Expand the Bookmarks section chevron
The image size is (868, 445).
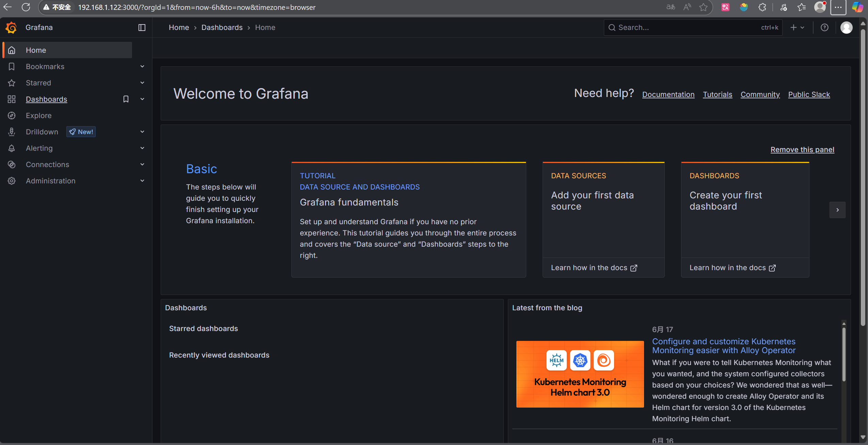pos(142,66)
